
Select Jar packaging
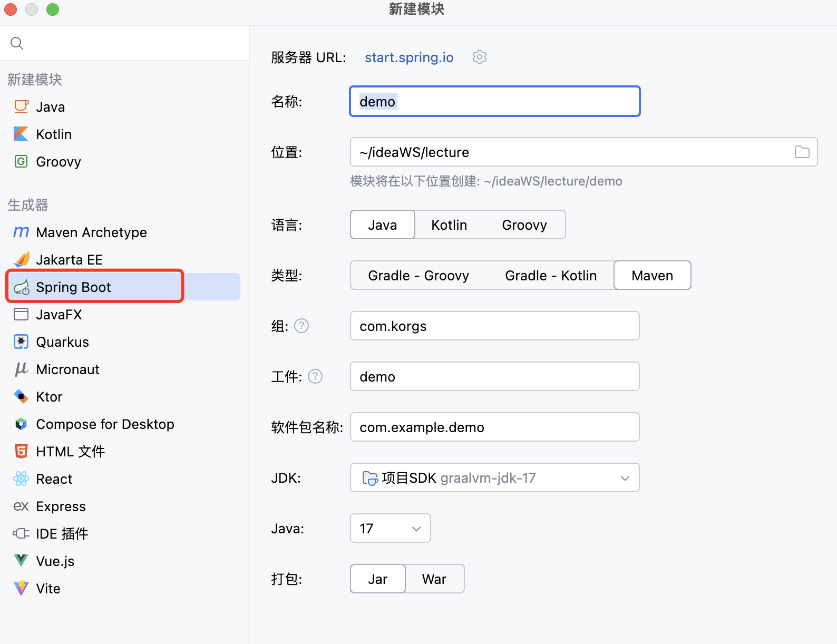(378, 579)
